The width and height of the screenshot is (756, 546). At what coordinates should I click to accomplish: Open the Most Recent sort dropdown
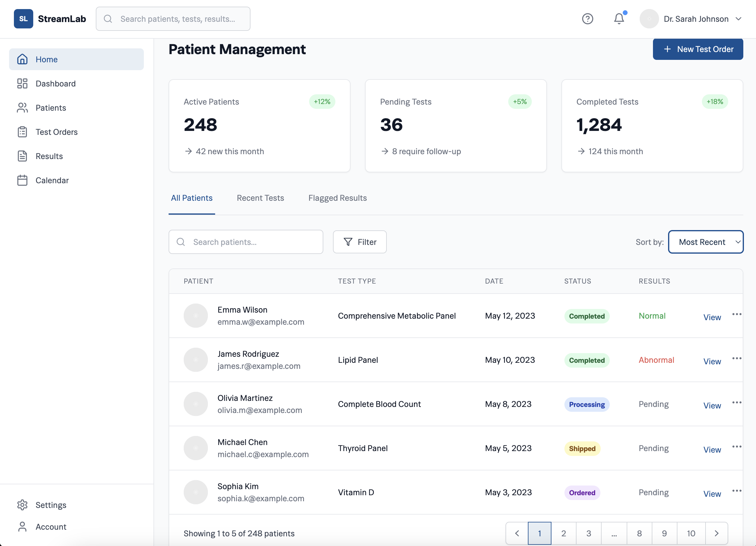(706, 242)
